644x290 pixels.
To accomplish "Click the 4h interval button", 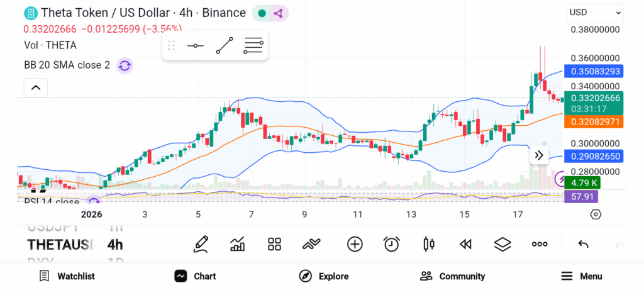I will 115,244.
